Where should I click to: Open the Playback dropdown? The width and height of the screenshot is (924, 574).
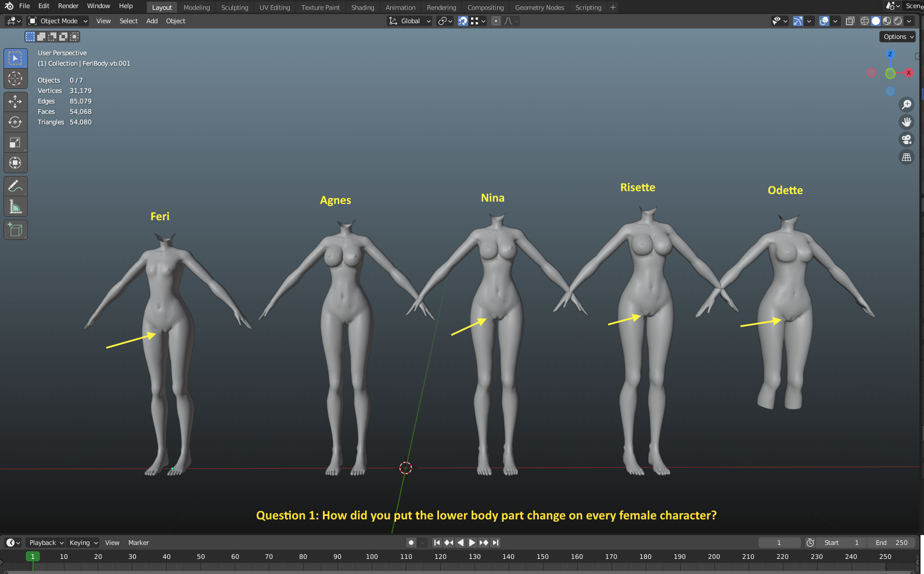click(x=46, y=543)
